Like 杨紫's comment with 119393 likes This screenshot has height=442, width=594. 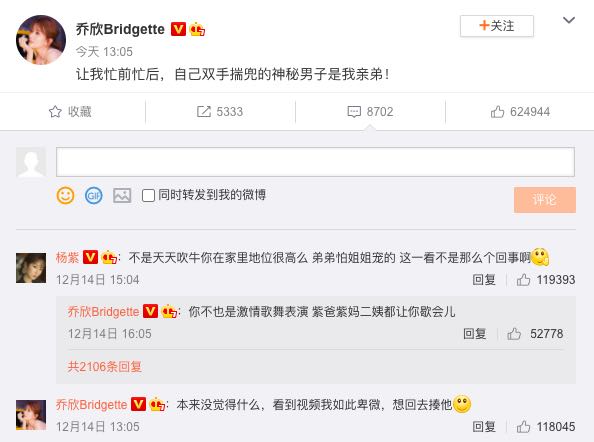tap(524, 280)
